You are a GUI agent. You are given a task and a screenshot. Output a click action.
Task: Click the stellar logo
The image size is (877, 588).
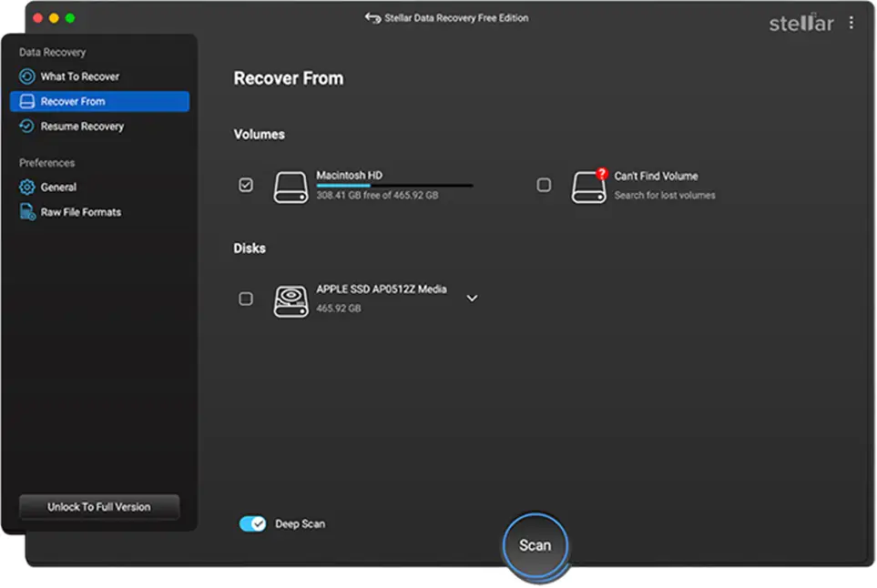[x=801, y=23]
